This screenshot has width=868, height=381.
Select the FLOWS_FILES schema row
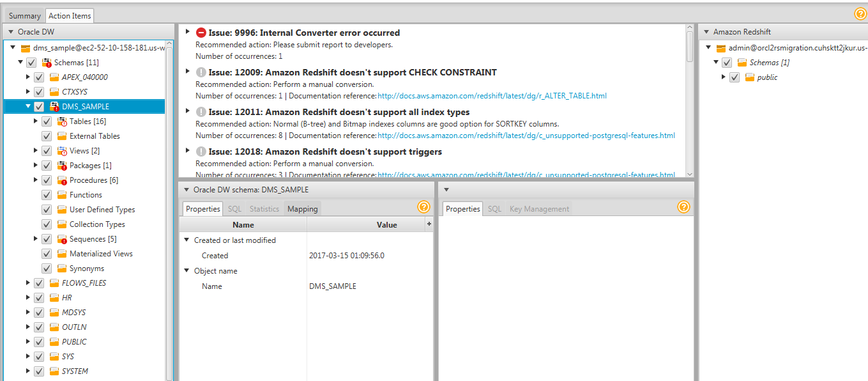tap(84, 283)
